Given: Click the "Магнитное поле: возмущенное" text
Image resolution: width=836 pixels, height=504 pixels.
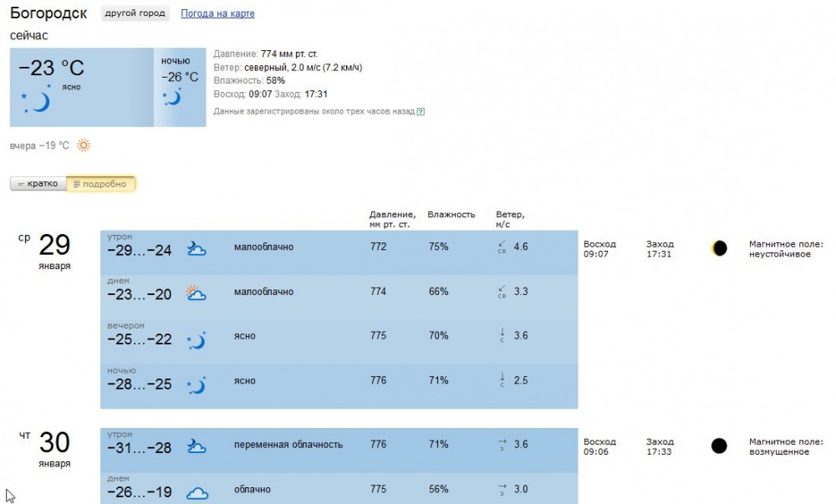Looking at the screenshot, I should [x=779, y=446].
